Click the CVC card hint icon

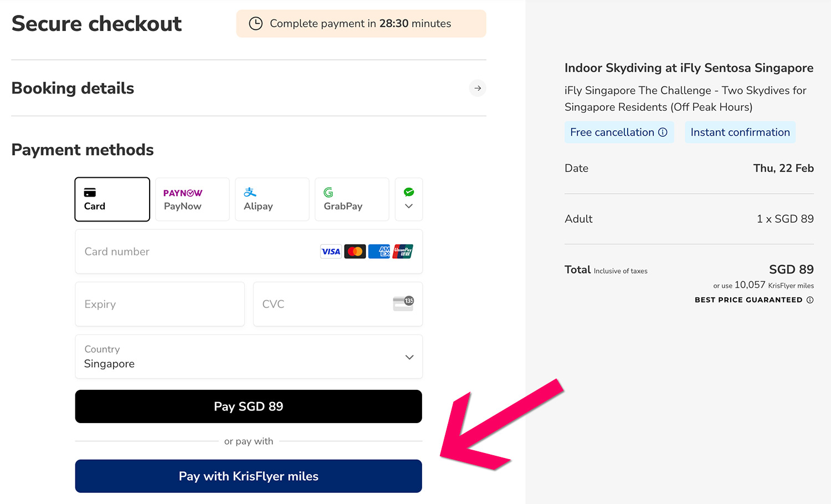pos(403,304)
